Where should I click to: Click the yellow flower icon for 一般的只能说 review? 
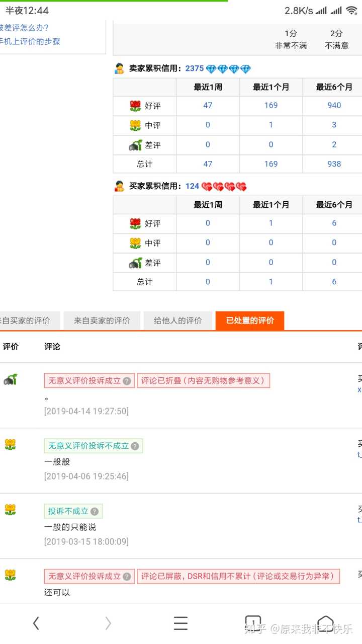point(10,510)
